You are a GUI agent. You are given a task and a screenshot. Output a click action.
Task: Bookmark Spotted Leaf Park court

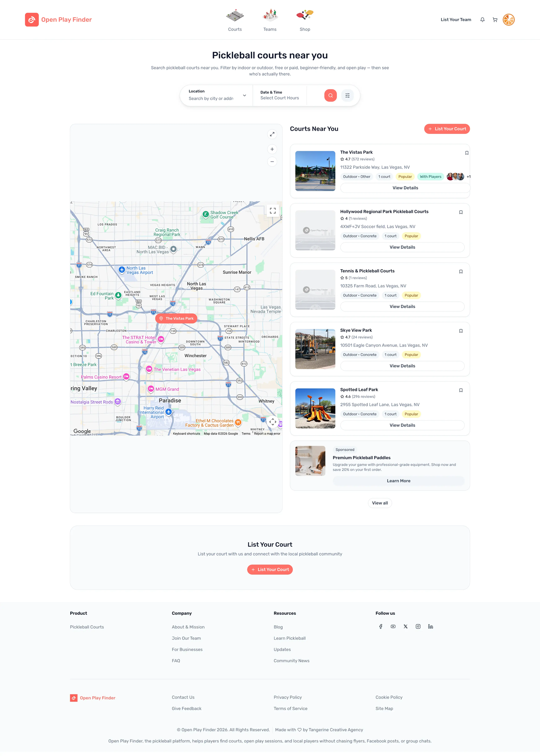coord(461,390)
